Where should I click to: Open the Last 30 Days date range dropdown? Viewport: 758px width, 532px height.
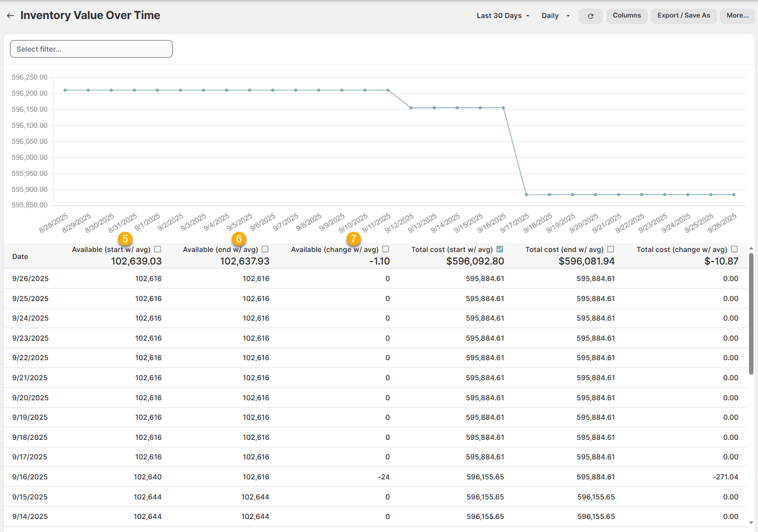(502, 16)
